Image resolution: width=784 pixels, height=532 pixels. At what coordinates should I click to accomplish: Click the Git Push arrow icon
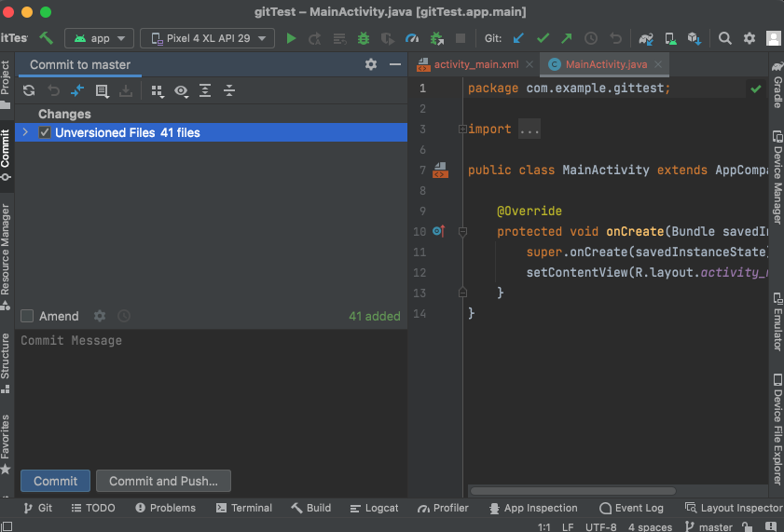(x=566, y=38)
